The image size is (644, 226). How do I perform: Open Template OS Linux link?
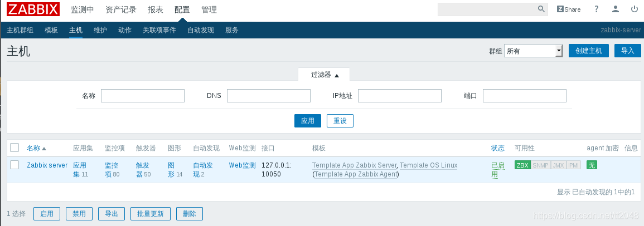(x=428, y=165)
